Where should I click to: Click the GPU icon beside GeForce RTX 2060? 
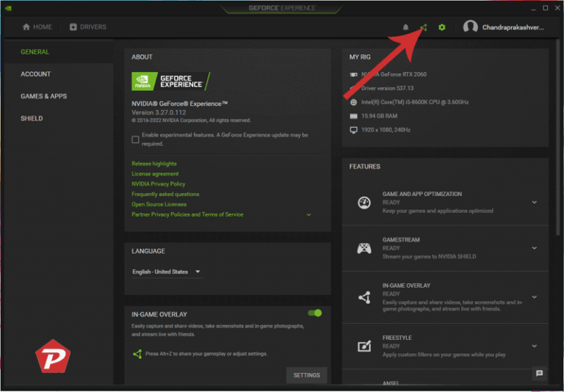click(x=353, y=74)
